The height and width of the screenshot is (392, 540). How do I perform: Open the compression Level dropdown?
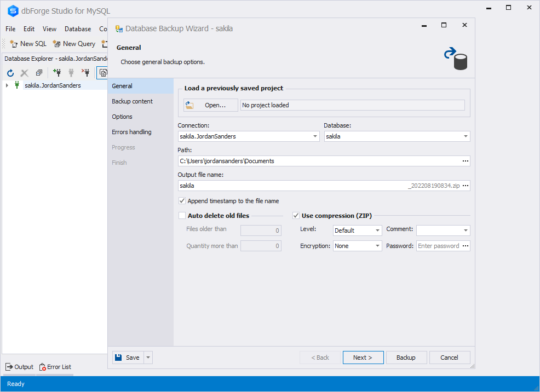[x=377, y=230]
